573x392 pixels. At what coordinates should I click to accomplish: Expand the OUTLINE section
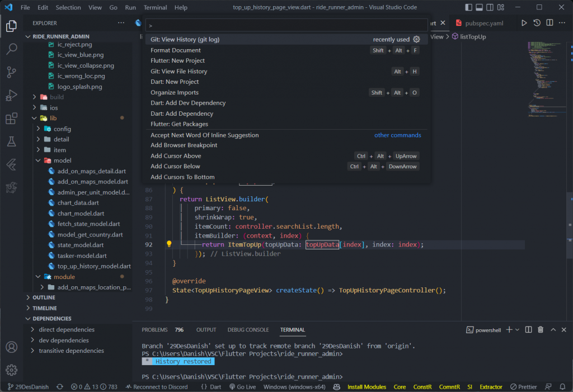click(x=44, y=297)
